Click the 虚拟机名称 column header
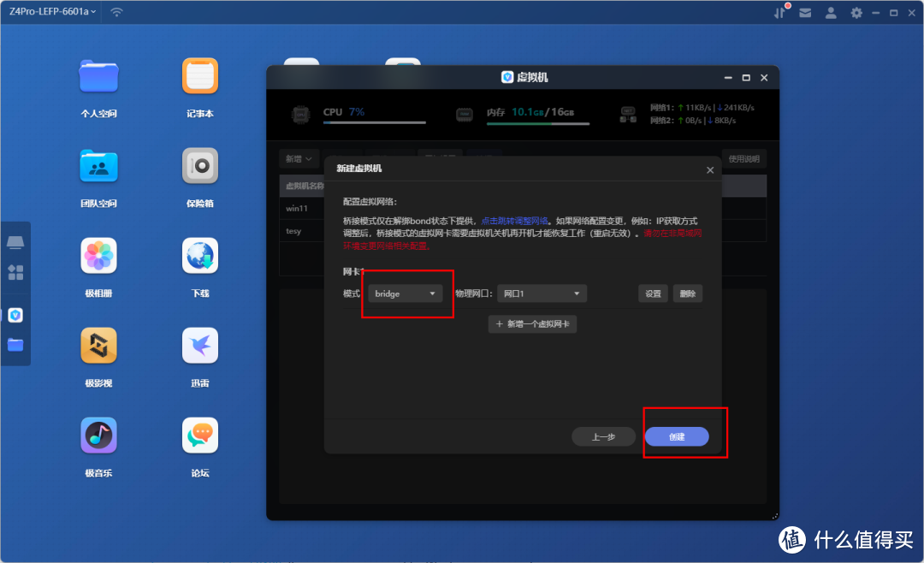 pos(305,187)
